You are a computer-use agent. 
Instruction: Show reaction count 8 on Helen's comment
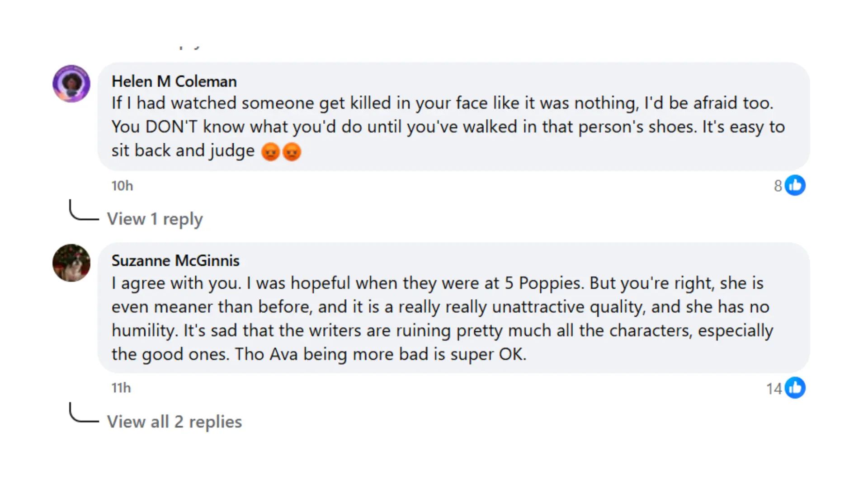[x=778, y=186]
